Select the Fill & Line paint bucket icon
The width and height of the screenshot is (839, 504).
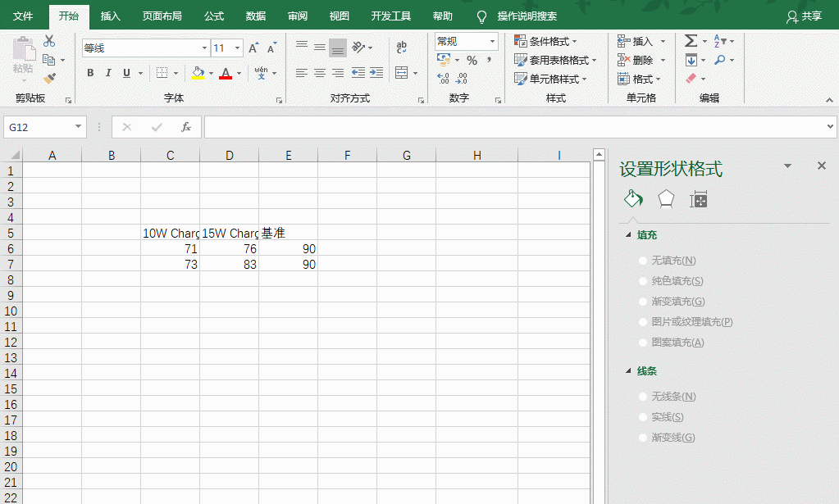click(632, 198)
